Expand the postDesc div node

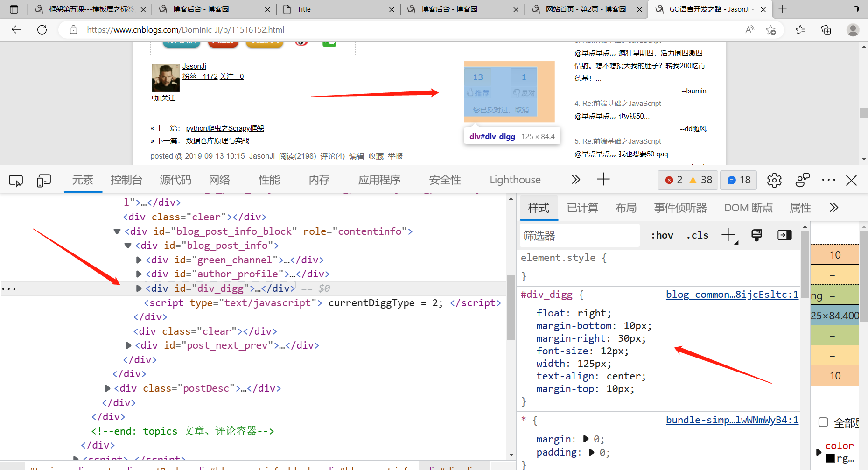click(x=107, y=388)
